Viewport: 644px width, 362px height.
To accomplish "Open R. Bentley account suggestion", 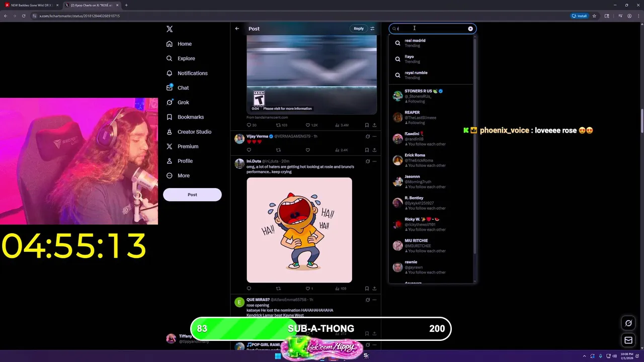I will [432, 203].
